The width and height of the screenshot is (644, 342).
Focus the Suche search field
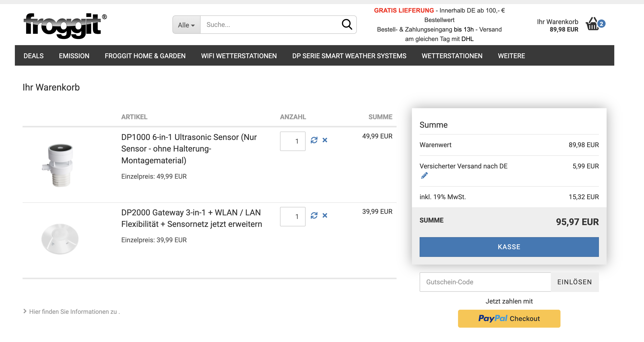[272, 25]
